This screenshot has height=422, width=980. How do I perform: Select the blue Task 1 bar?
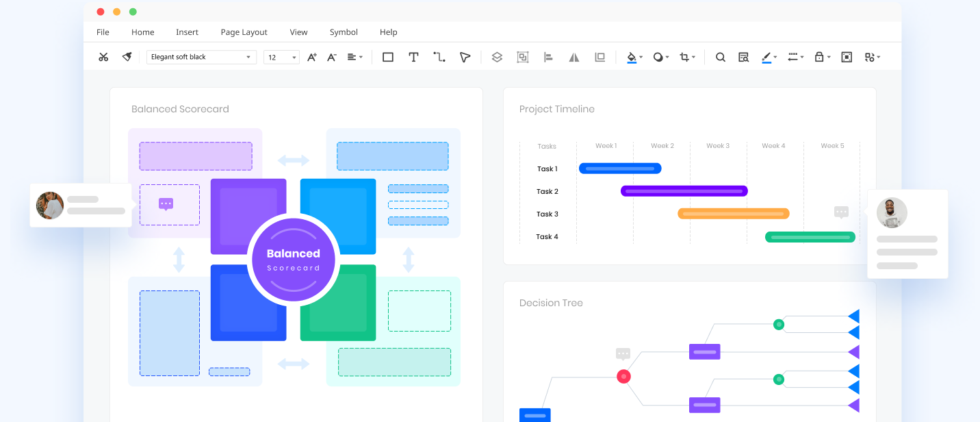620,169
